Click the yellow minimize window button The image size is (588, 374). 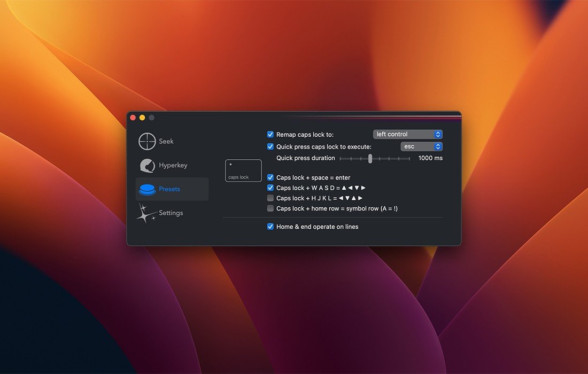[142, 118]
